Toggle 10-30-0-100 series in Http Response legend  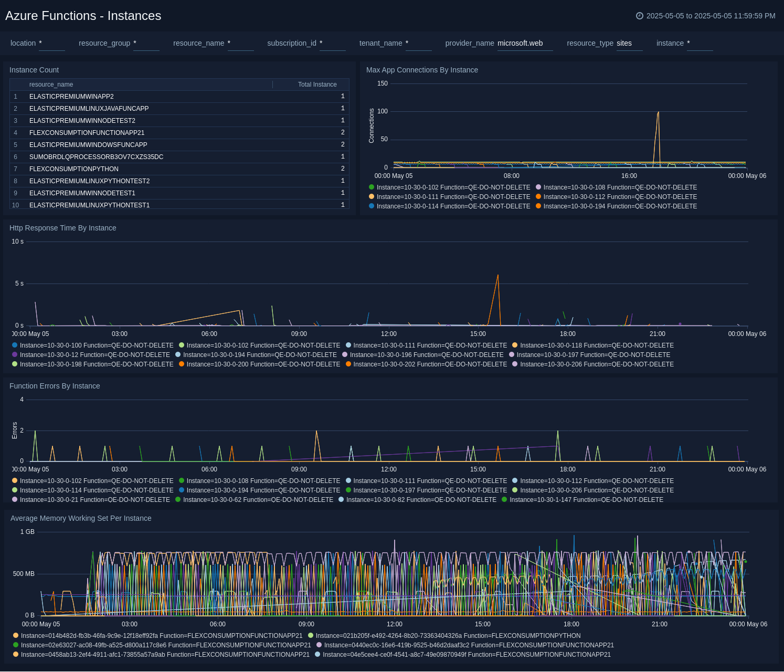point(92,345)
